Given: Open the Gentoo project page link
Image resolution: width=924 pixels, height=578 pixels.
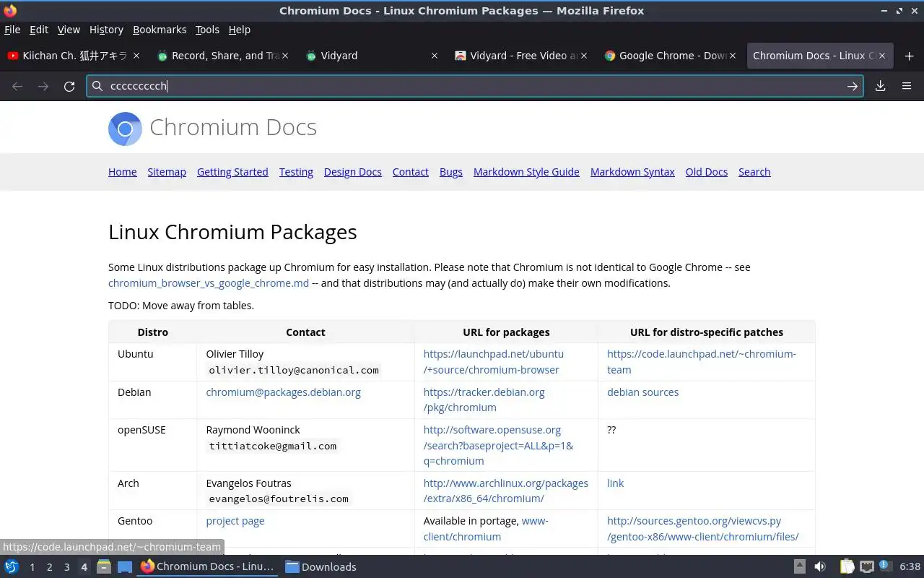Looking at the screenshot, I should (235, 521).
